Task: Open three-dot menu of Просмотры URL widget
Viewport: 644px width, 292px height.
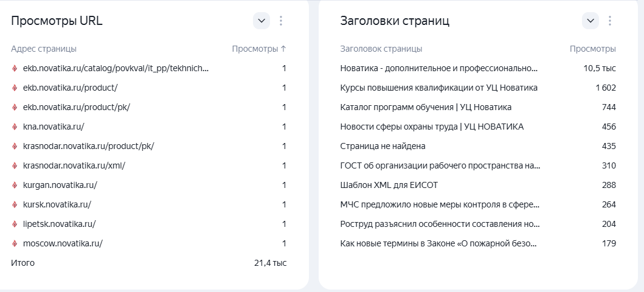Action: [x=281, y=21]
